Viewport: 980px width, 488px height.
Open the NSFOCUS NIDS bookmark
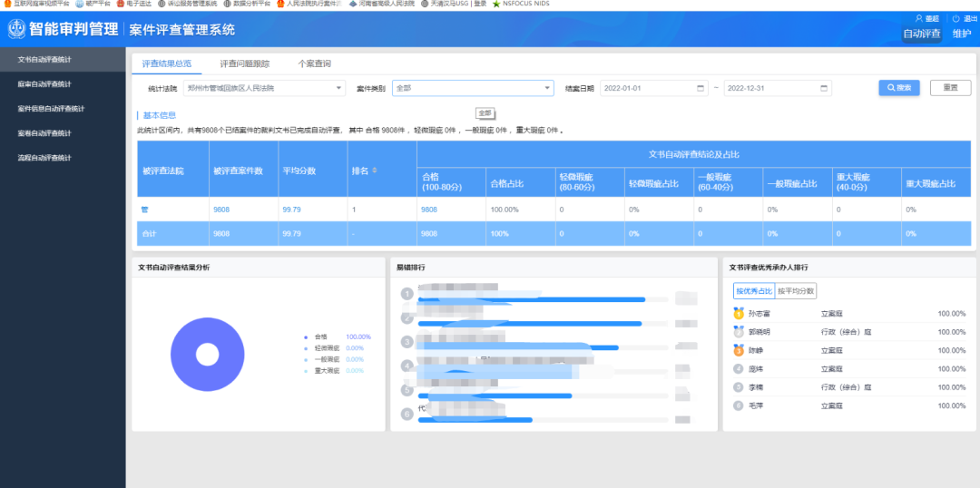pos(521,4)
